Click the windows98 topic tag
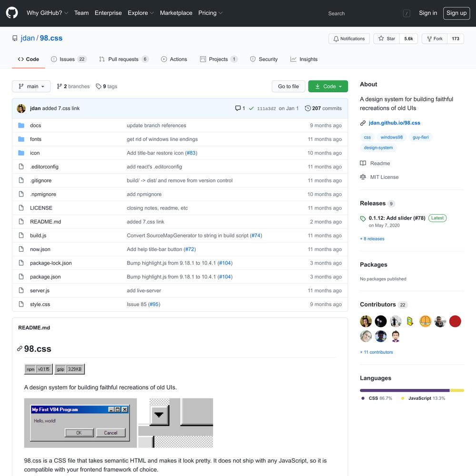 391,137
